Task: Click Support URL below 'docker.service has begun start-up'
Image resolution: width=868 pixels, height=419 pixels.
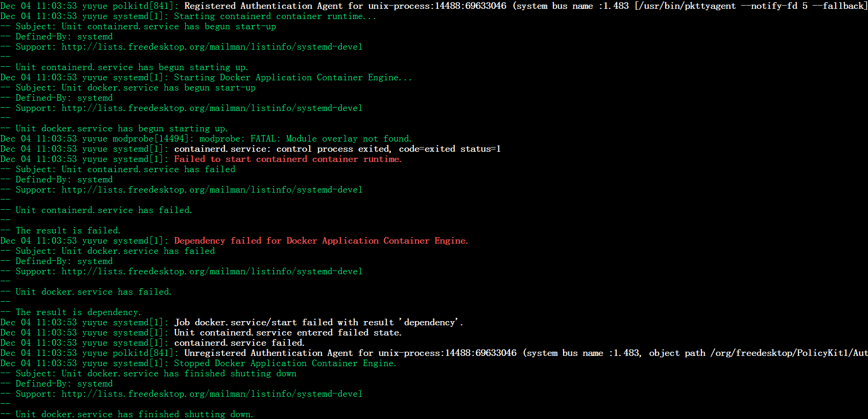Action: coord(212,108)
